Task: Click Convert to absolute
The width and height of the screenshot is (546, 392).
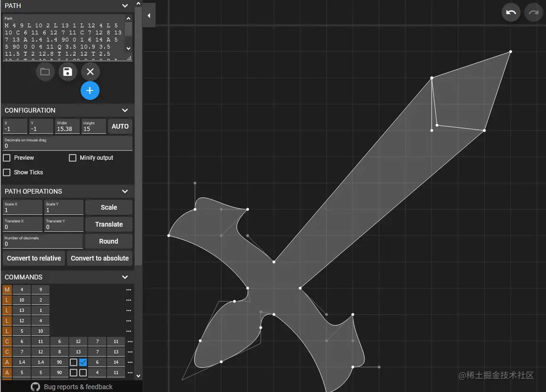Action: pyautogui.click(x=99, y=259)
